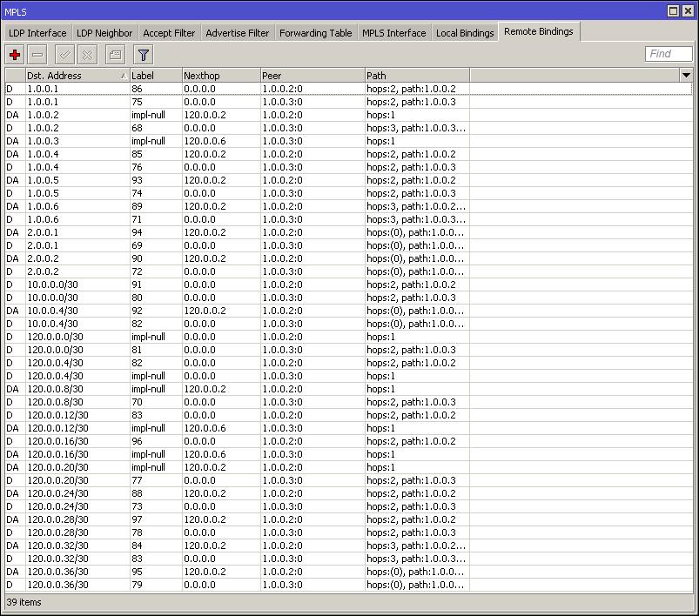Select the 2.0.0.1 row with label 94

coord(348,232)
